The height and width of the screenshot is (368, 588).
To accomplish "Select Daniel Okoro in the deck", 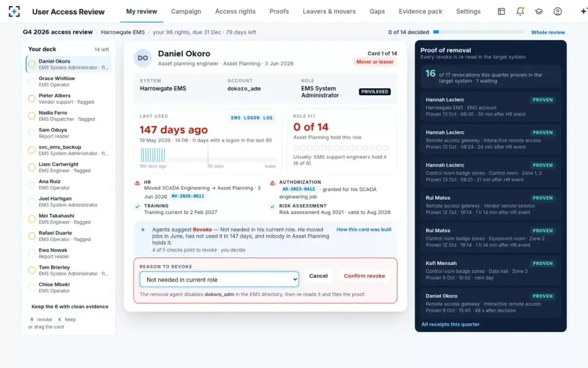I will 69,64.
